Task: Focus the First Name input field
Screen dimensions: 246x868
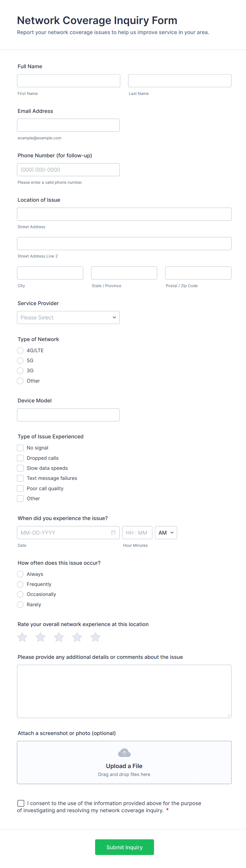Action: (69, 81)
